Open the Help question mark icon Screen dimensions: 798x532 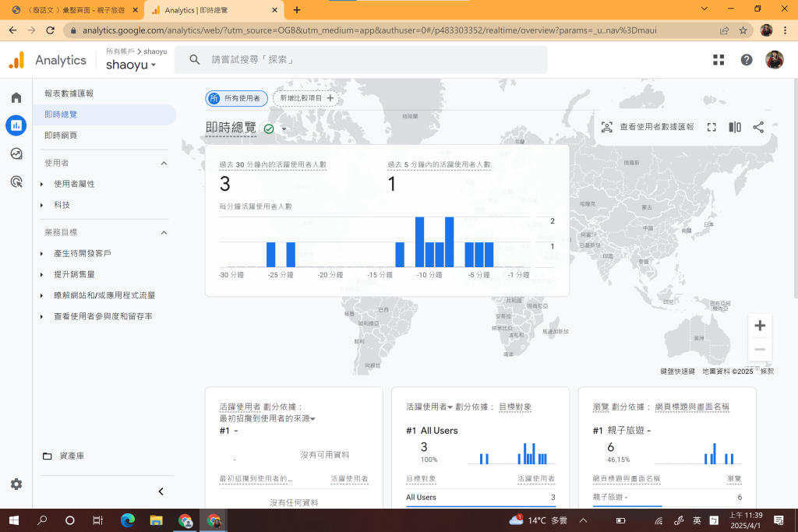click(x=747, y=60)
